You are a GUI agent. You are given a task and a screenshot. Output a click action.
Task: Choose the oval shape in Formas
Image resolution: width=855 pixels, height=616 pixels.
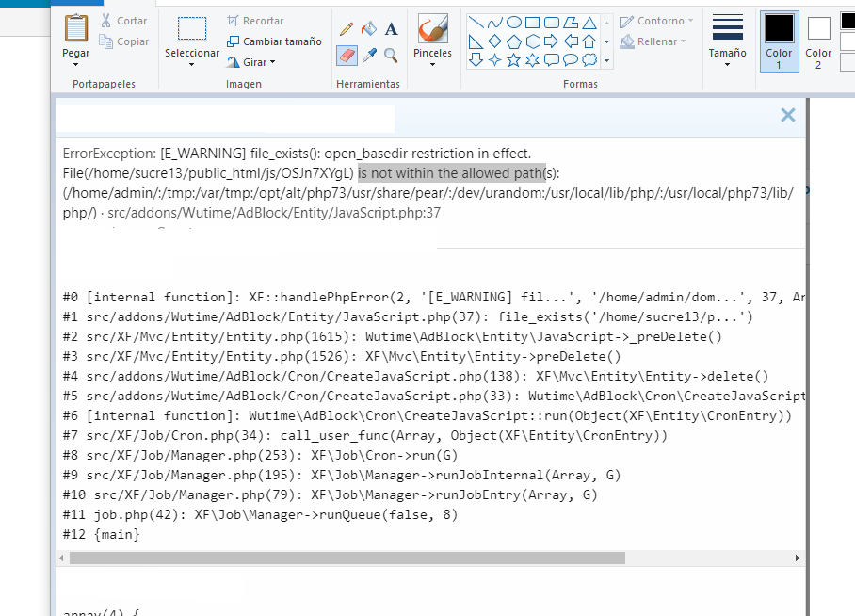tap(513, 23)
